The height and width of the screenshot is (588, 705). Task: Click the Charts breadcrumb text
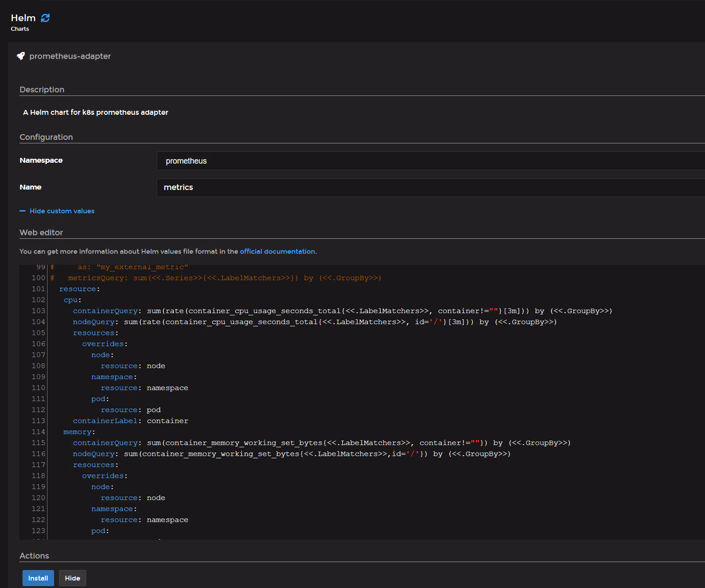(x=20, y=29)
